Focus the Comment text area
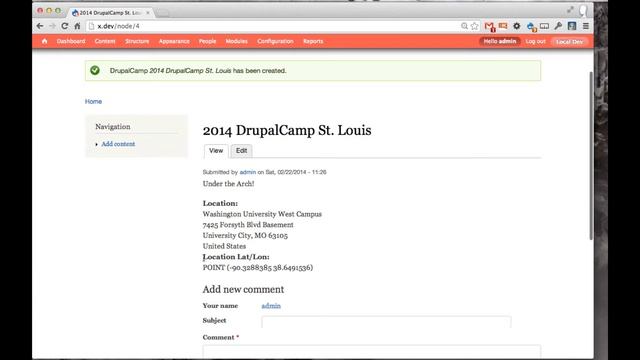640x360 pixels. pyautogui.click(x=372, y=352)
